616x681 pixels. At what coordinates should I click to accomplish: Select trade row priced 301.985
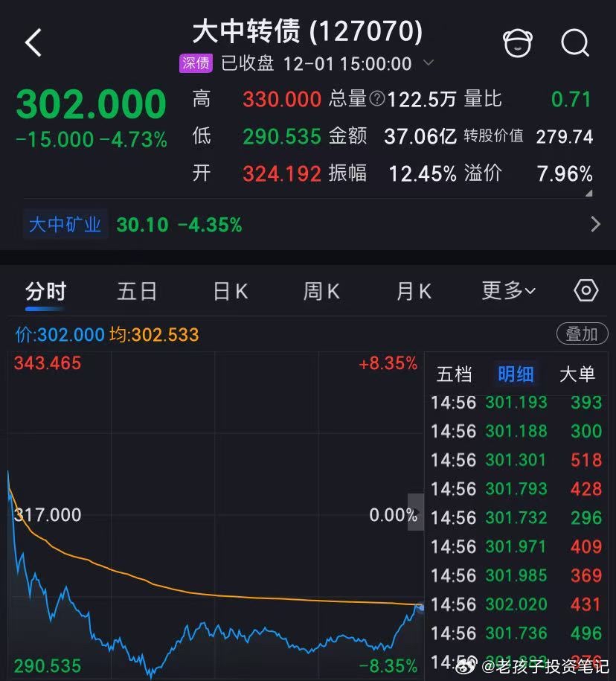(516, 575)
